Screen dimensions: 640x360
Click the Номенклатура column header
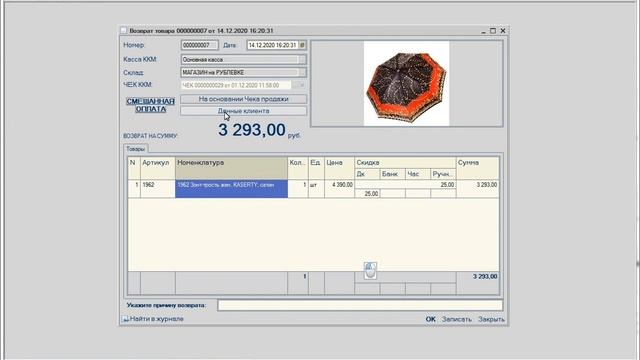click(231, 168)
